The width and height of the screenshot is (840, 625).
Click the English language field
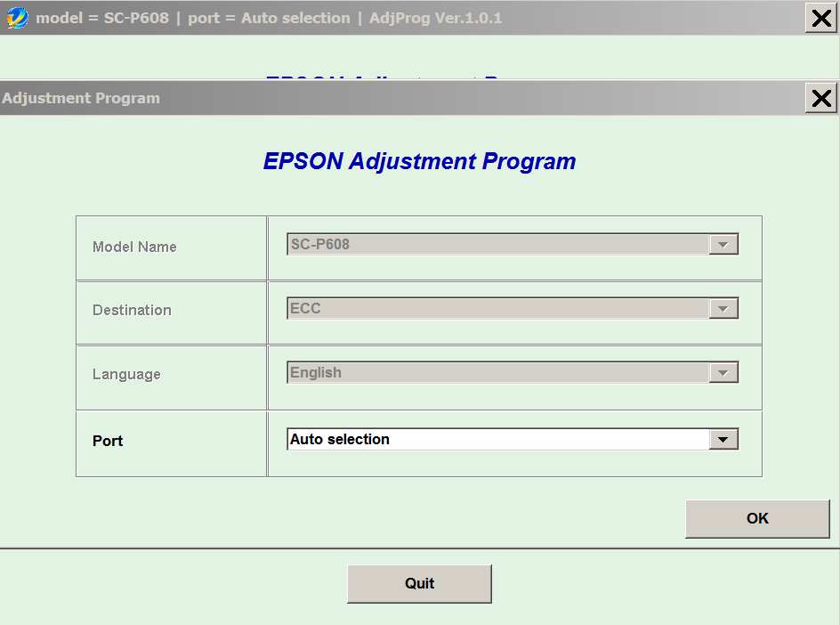(x=513, y=372)
